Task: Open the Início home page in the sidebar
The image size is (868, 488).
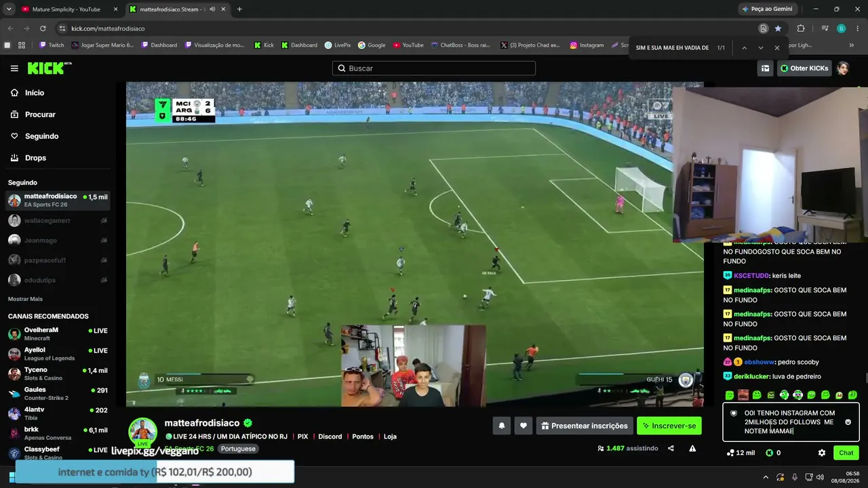Action: click(34, 93)
